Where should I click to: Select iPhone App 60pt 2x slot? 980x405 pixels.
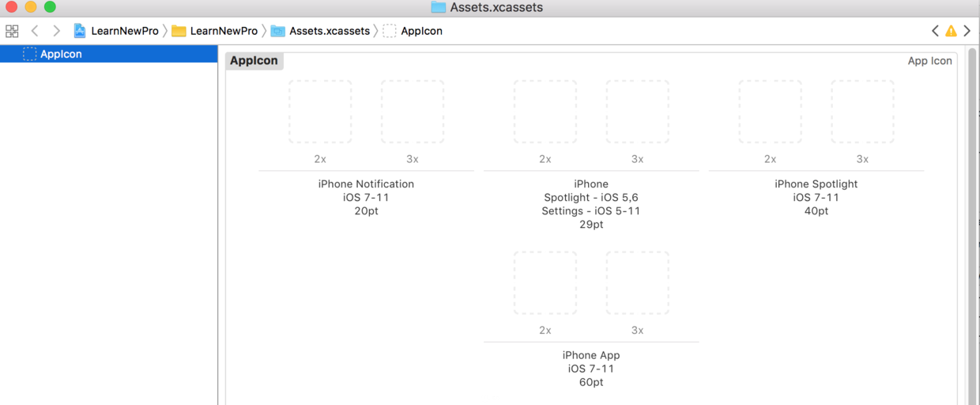(x=545, y=282)
